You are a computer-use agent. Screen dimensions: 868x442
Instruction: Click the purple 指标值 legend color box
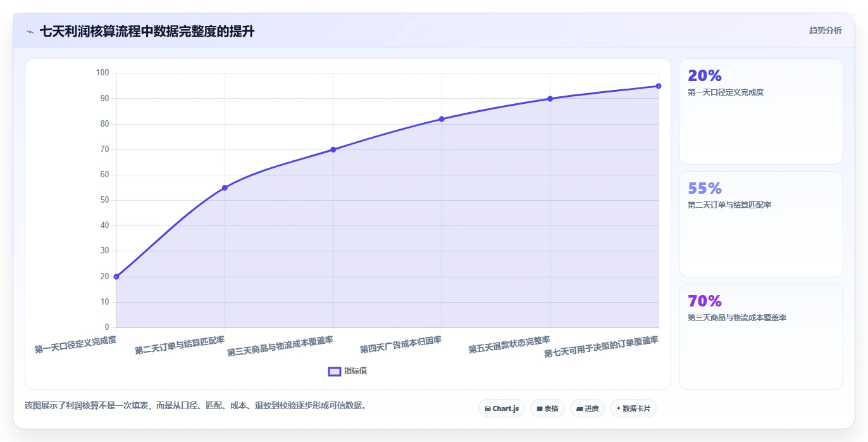click(x=335, y=371)
